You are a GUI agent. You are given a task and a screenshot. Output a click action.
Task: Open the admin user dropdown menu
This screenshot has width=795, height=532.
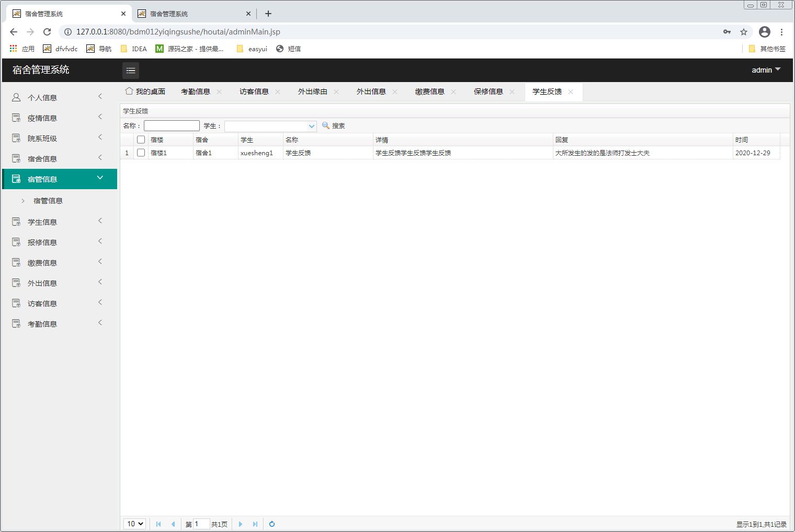766,70
